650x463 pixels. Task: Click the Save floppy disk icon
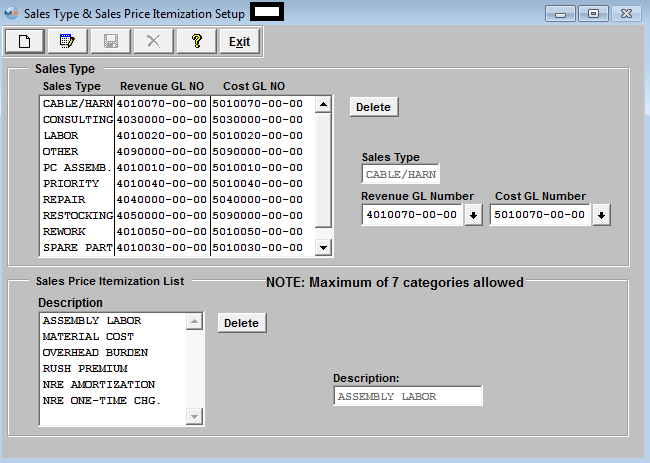click(x=111, y=41)
